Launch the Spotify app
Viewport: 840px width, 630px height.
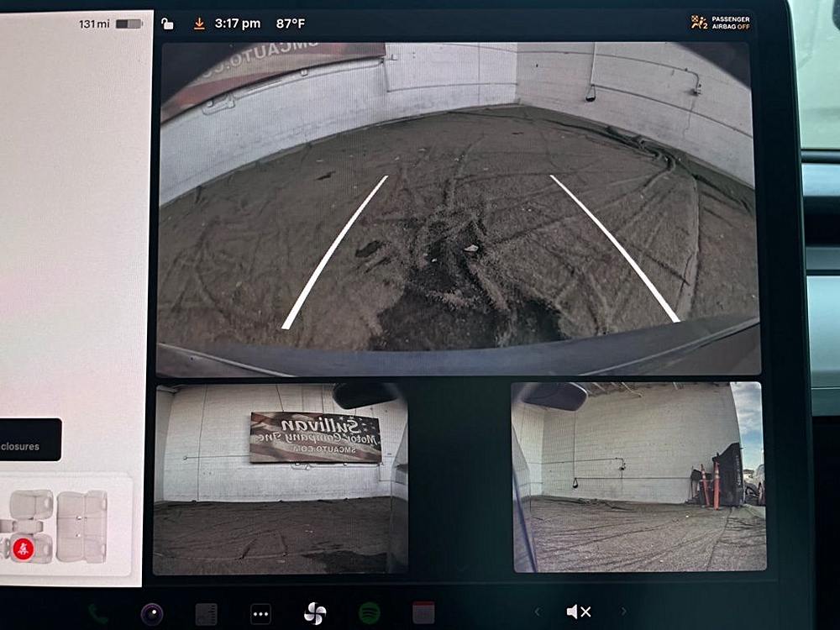click(x=370, y=613)
